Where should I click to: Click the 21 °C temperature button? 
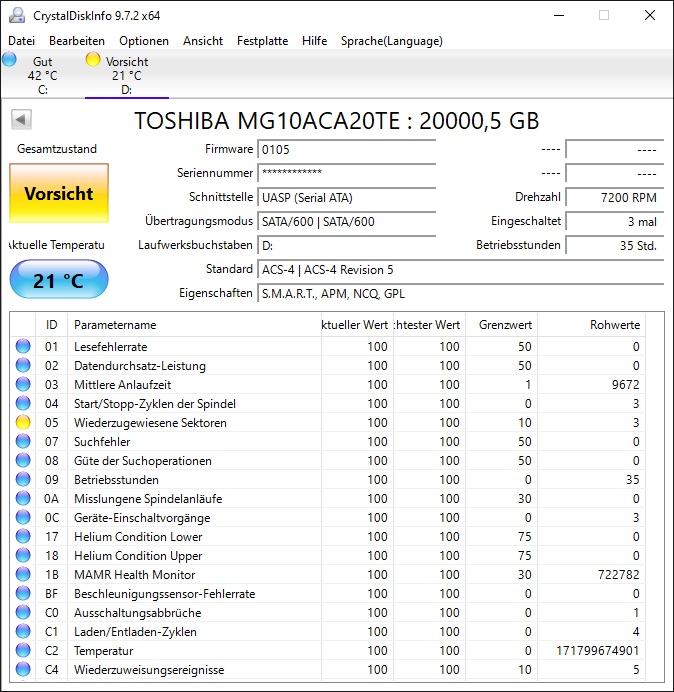click(x=59, y=280)
